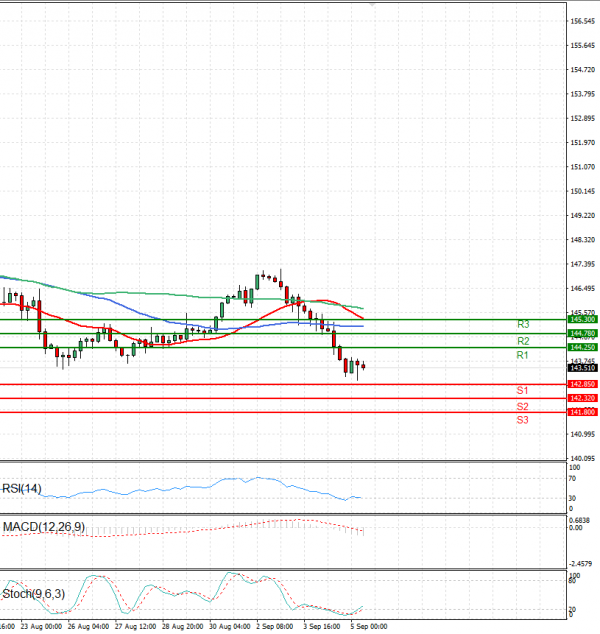Click the RSI 70 level value
Screen dimensions: 600x634
click(572, 479)
